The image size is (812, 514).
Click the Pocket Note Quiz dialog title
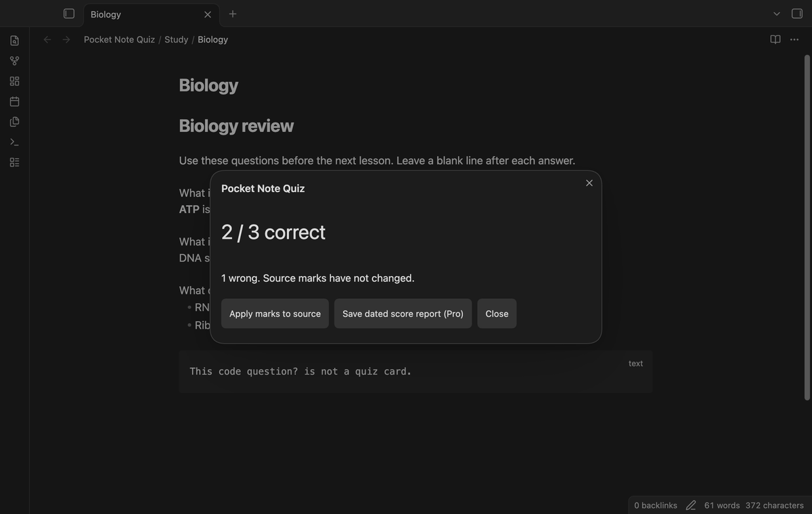coord(263,189)
